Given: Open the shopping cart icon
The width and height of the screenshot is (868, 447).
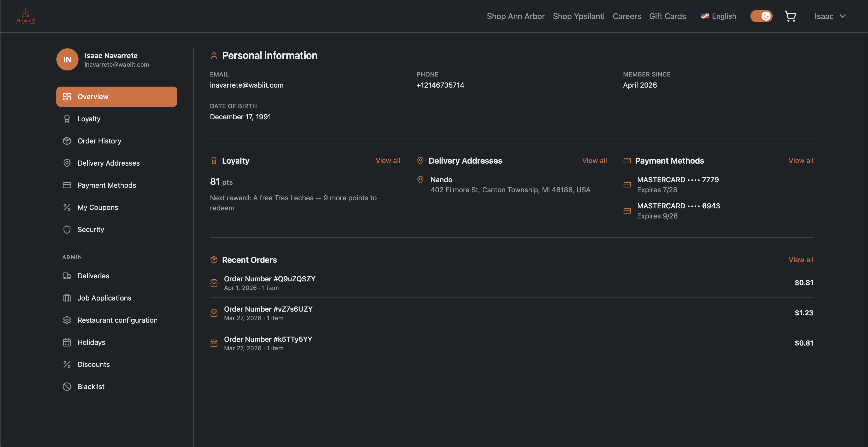Looking at the screenshot, I should pos(790,16).
